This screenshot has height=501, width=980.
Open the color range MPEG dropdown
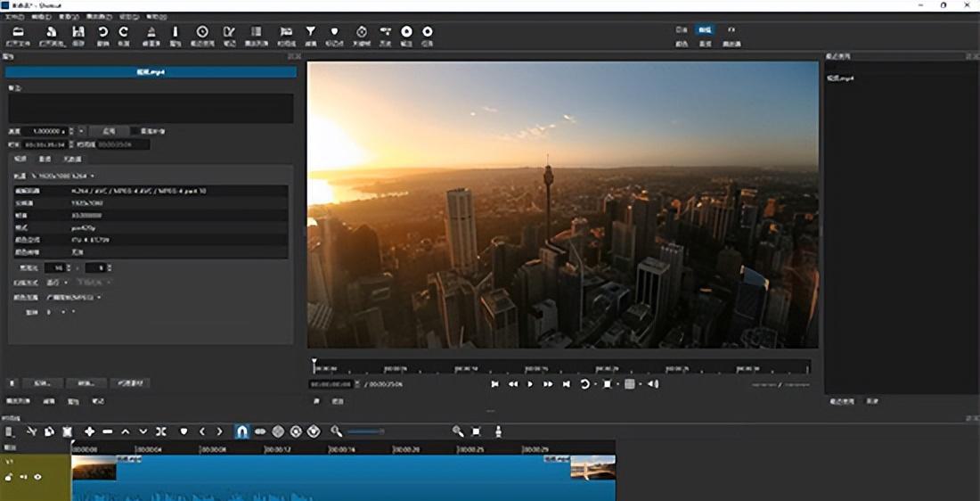coord(74,297)
